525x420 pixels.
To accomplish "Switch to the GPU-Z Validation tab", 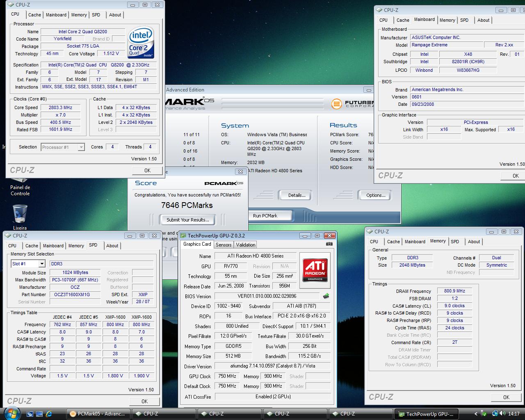I will pyautogui.click(x=246, y=245).
